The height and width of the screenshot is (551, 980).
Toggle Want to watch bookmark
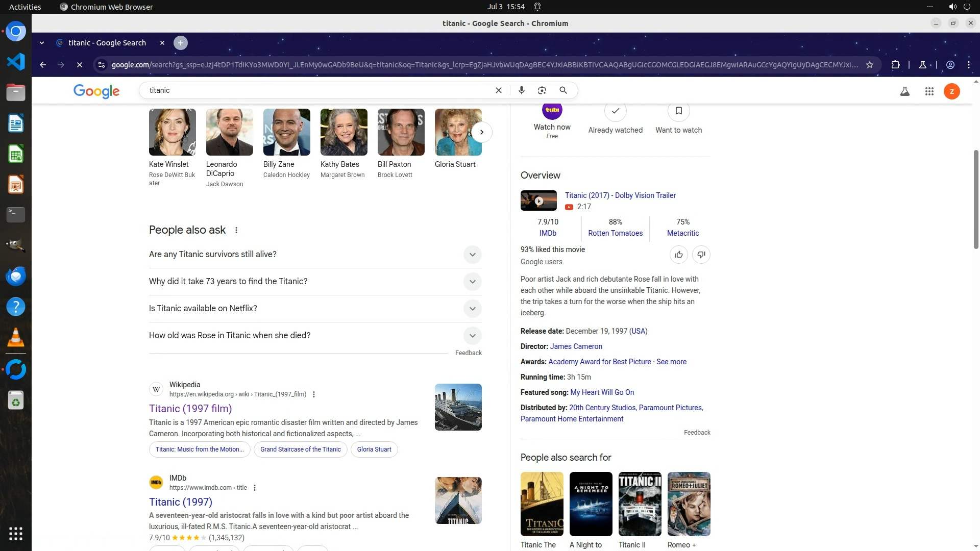click(678, 111)
